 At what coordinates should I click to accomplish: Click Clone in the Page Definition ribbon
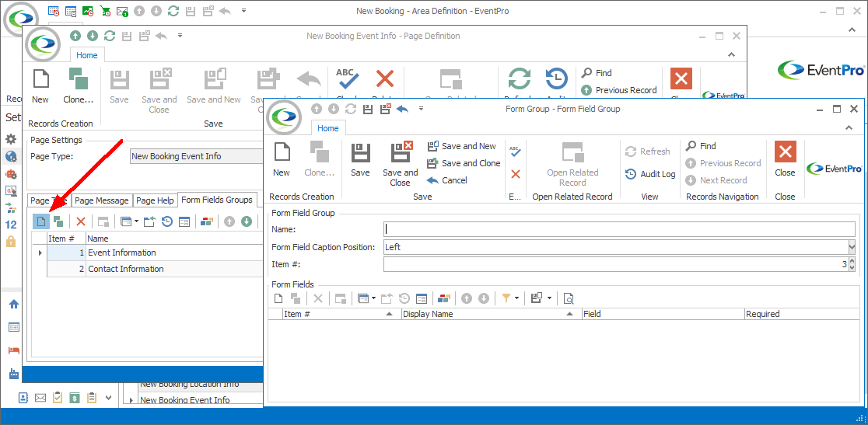click(x=79, y=86)
